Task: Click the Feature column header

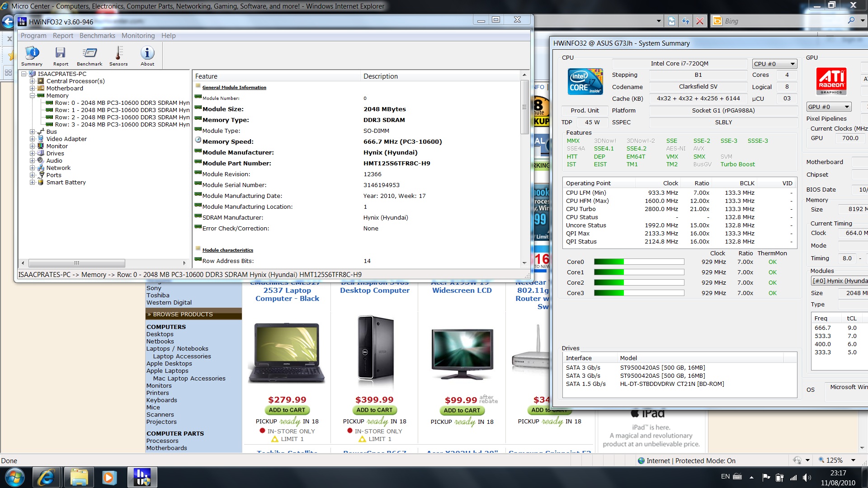Action: click(x=277, y=76)
